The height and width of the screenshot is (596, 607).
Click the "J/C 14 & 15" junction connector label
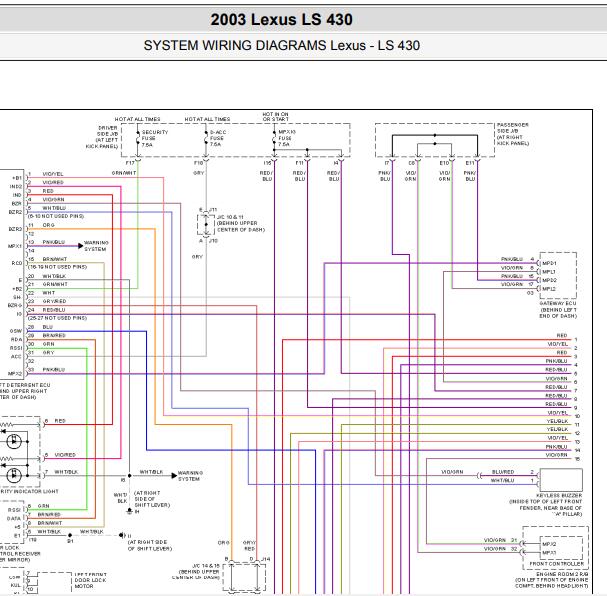[197, 571]
